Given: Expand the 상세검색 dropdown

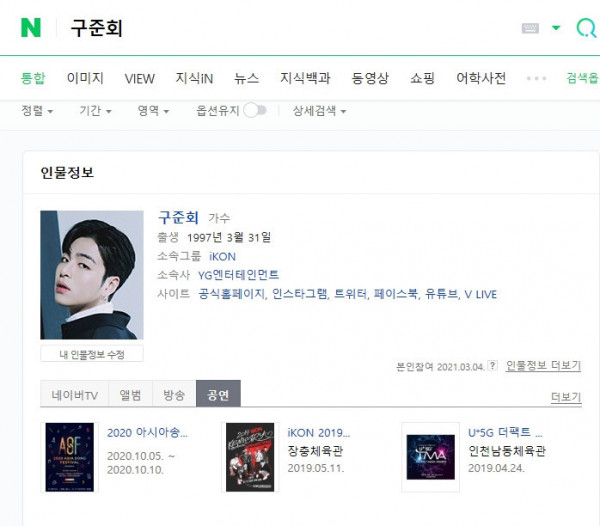Looking at the screenshot, I should click(x=320, y=111).
